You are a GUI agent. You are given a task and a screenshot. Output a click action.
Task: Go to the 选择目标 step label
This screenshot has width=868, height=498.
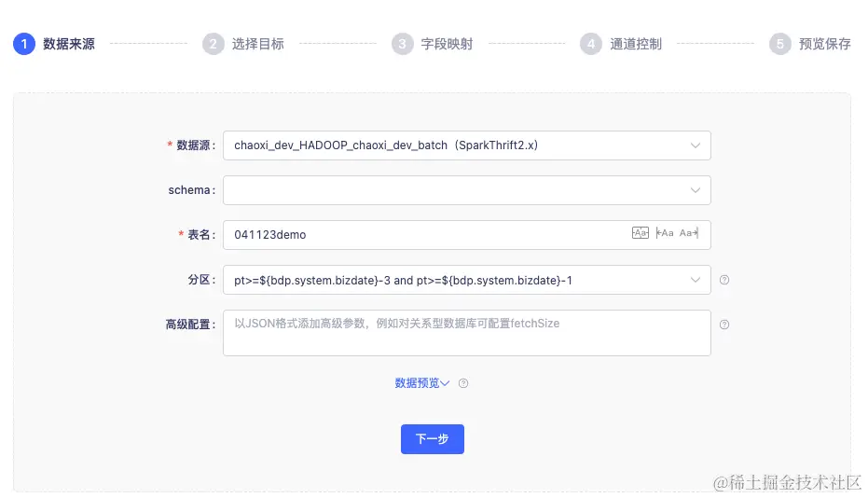click(x=258, y=44)
